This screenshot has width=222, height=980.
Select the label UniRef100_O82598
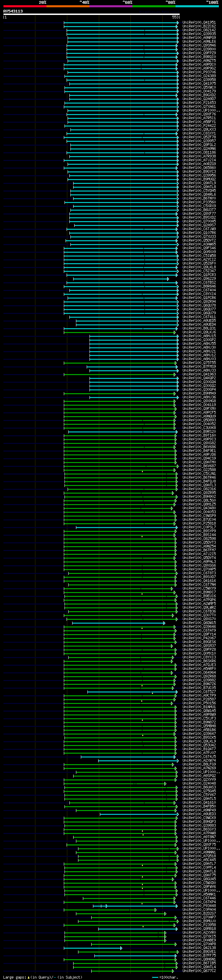tap(199, 539)
